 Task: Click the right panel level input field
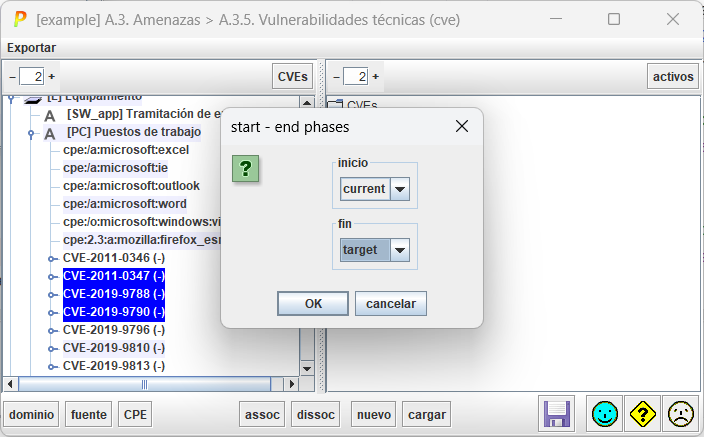pos(356,77)
